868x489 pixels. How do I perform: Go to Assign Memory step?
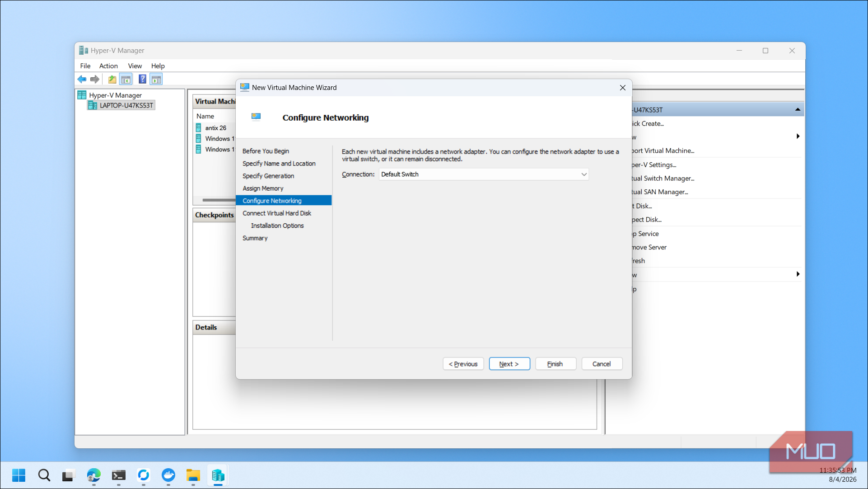click(x=263, y=188)
